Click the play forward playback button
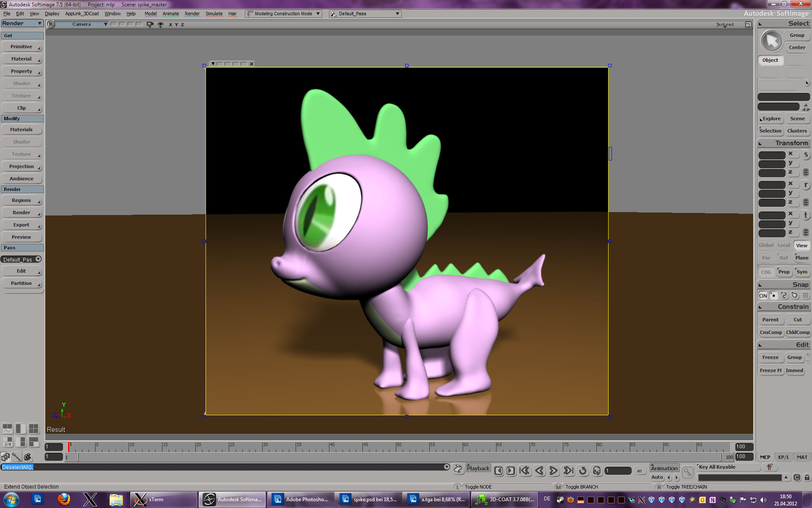812x508 pixels. pos(553,471)
